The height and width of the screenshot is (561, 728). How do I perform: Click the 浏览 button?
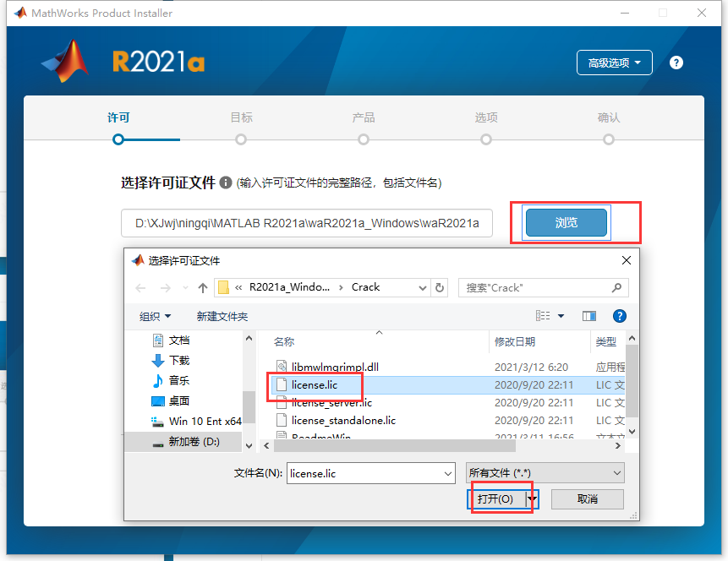pyautogui.click(x=567, y=222)
